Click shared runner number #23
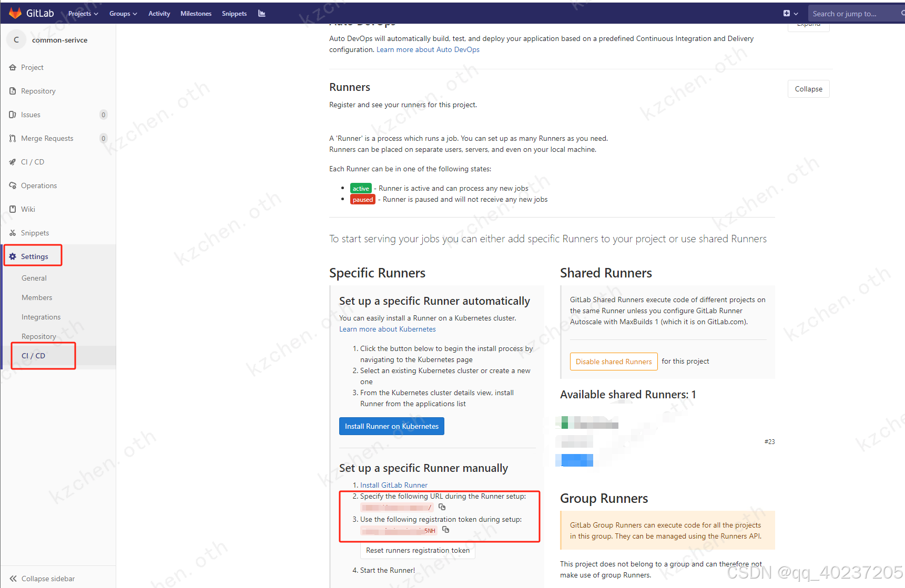 pyautogui.click(x=769, y=442)
